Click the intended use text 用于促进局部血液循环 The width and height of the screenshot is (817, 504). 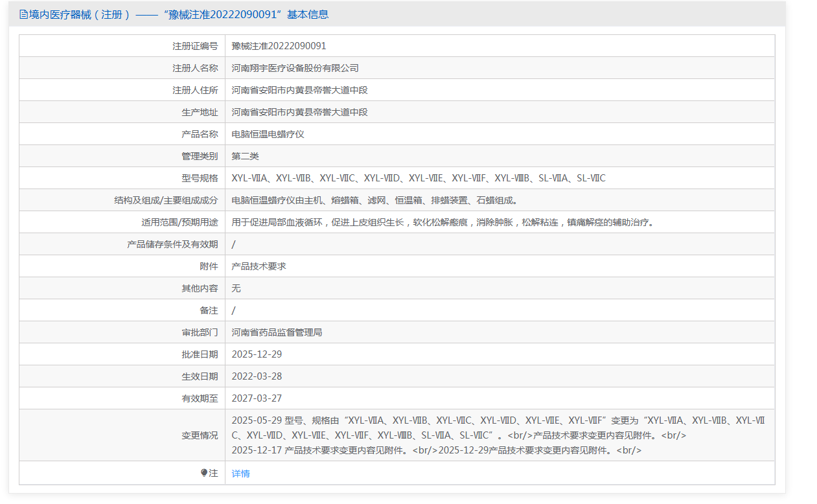tap(444, 222)
